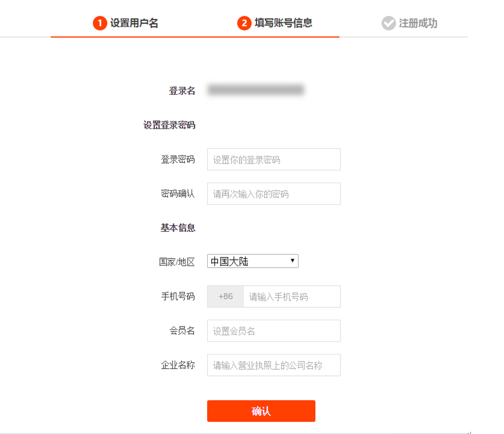Screen dimensions: 504x434
Task: Focus the 密码确认 confirm password field
Action: [274, 194]
